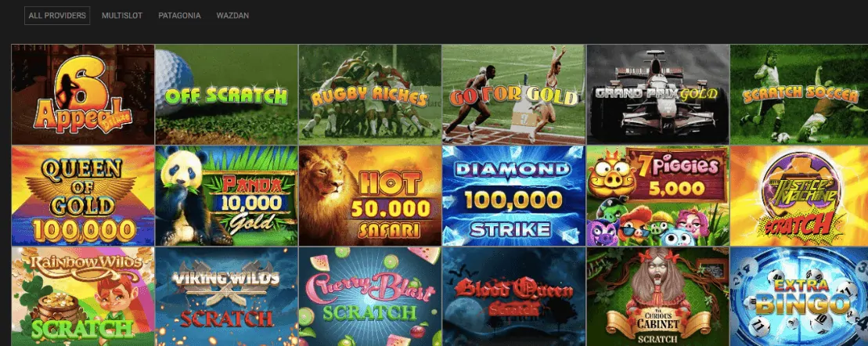
Task: Play the Extra Bingo game
Action: point(799,297)
